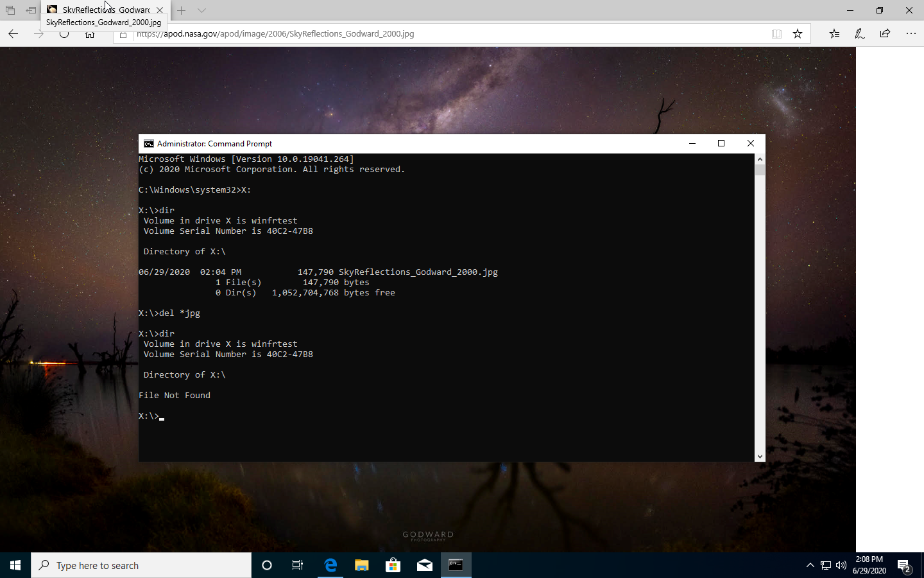This screenshot has height=578, width=924.
Task: Open the Settings and more menu
Action: point(911,33)
